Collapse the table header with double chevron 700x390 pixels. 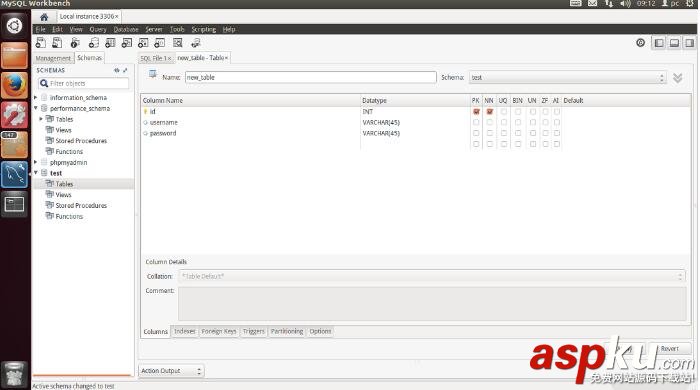pyautogui.click(x=678, y=78)
